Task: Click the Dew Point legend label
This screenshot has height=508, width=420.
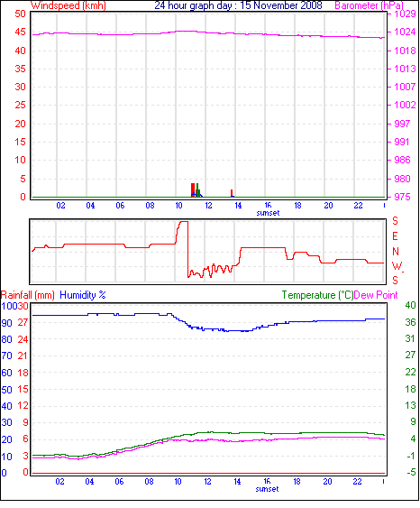Action: coord(376,295)
